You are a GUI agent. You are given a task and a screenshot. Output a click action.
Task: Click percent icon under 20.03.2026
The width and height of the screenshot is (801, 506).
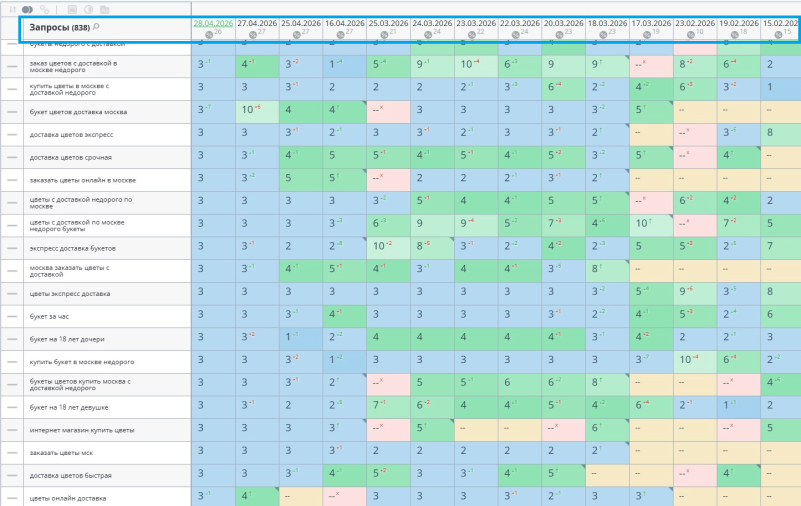coord(560,35)
